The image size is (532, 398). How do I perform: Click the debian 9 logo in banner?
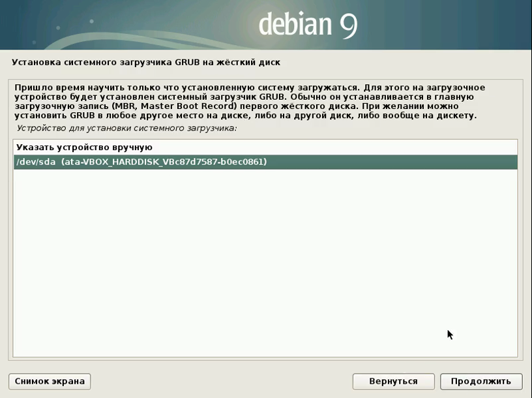308,24
